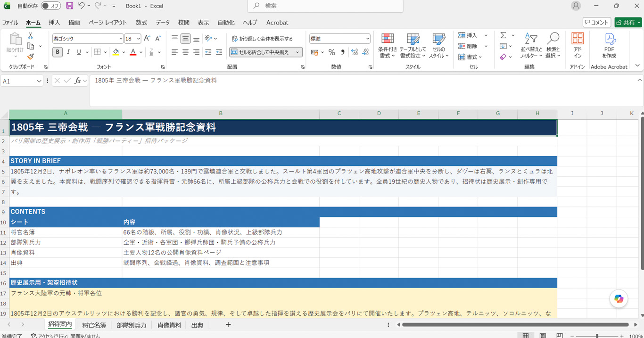Expand the Name Box dropdown arrow

[x=39, y=81]
